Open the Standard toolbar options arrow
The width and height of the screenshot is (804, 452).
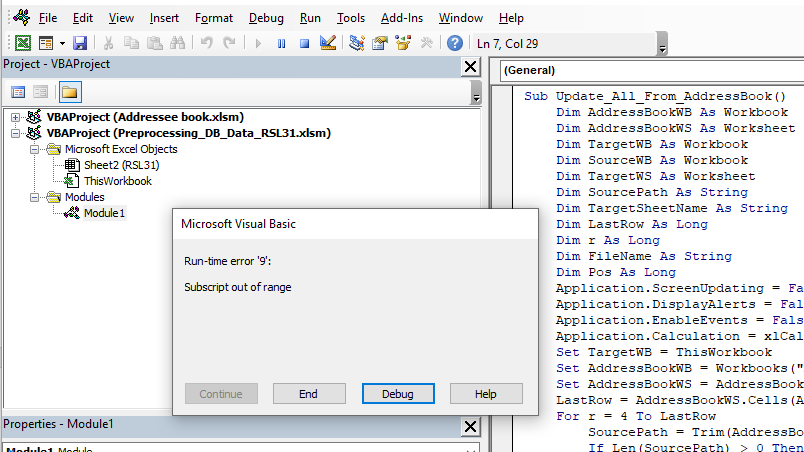coord(662,44)
